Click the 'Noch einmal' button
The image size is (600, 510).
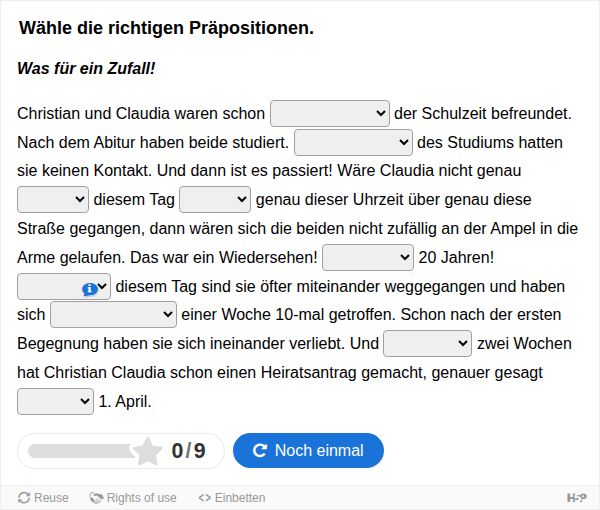[x=308, y=451]
